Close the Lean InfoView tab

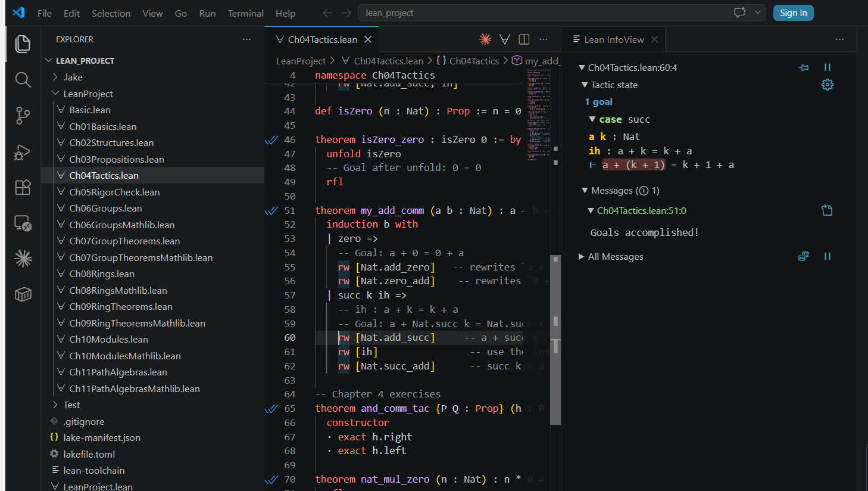pyautogui.click(x=654, y=39)
